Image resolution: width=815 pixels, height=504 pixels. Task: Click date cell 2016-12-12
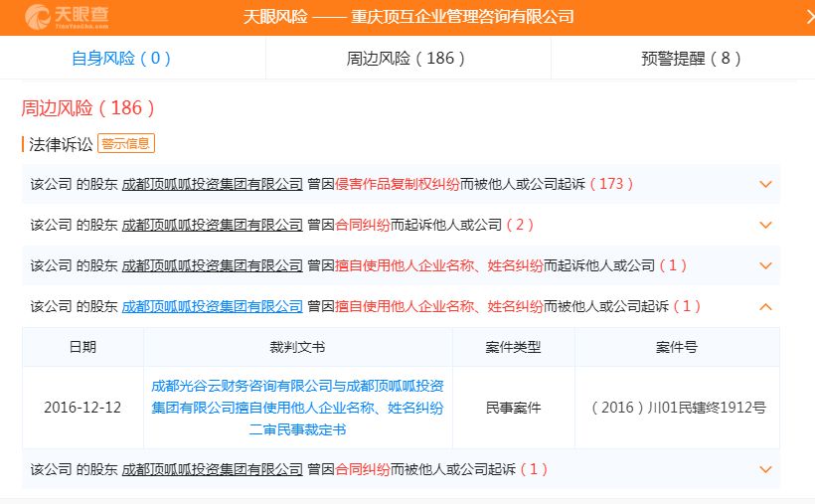tap(82, 408)
